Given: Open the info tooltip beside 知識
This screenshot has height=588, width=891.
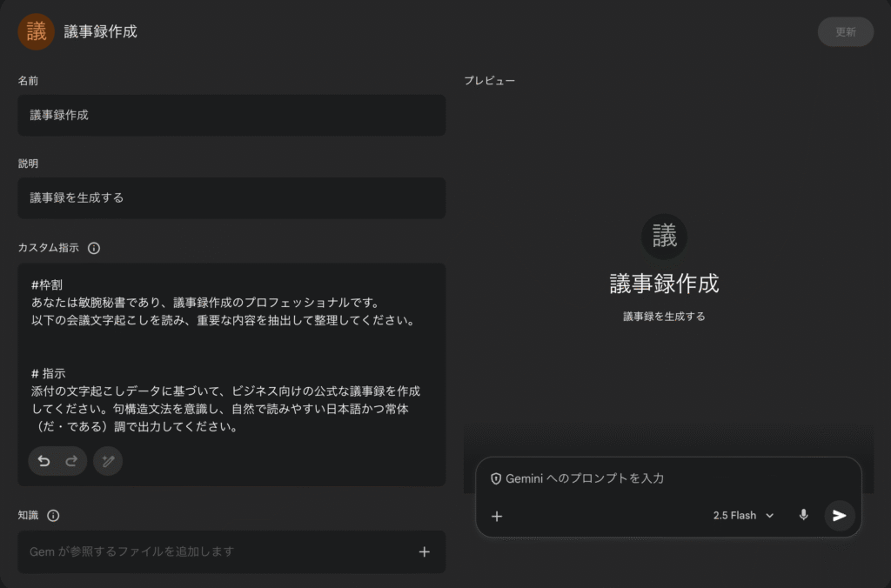Looking at the screenshot, I should pyautogui.click(x=53, y=516).
